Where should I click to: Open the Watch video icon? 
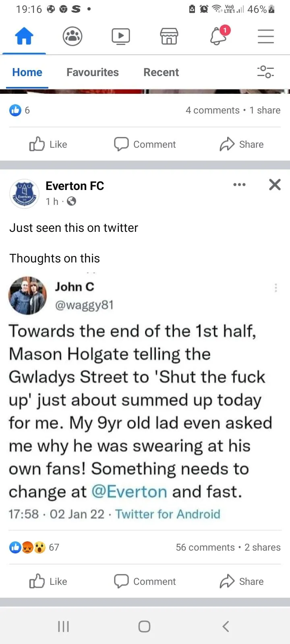121,36
